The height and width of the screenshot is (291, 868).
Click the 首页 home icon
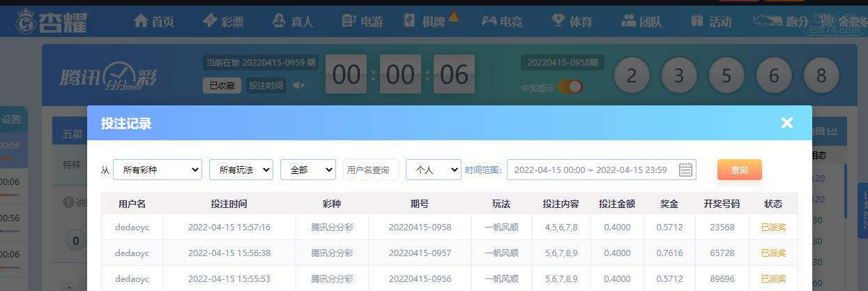pos(141,21)
